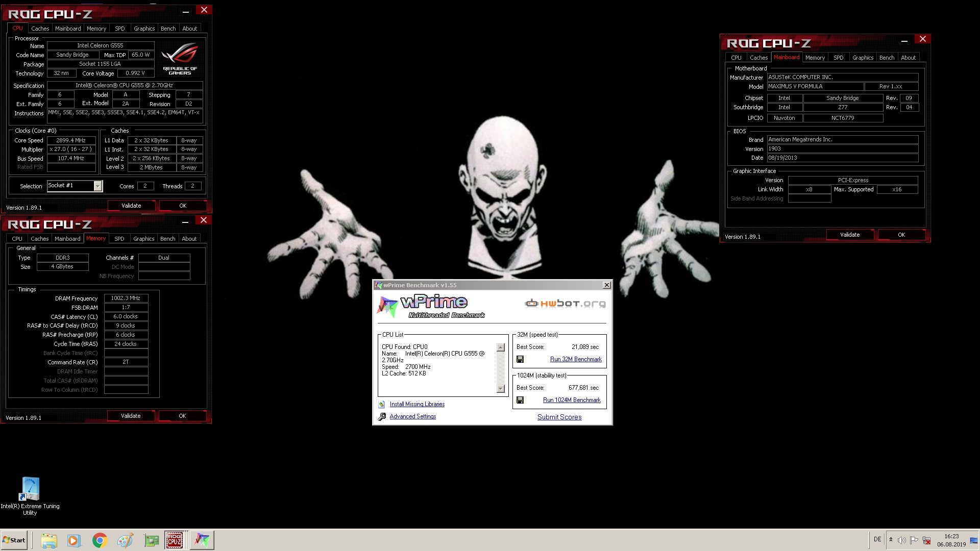This screenshot has height=551, width=980.
Task: Minimize the Mainboard CPU-Z window
Action: click(x=904, y=40)
